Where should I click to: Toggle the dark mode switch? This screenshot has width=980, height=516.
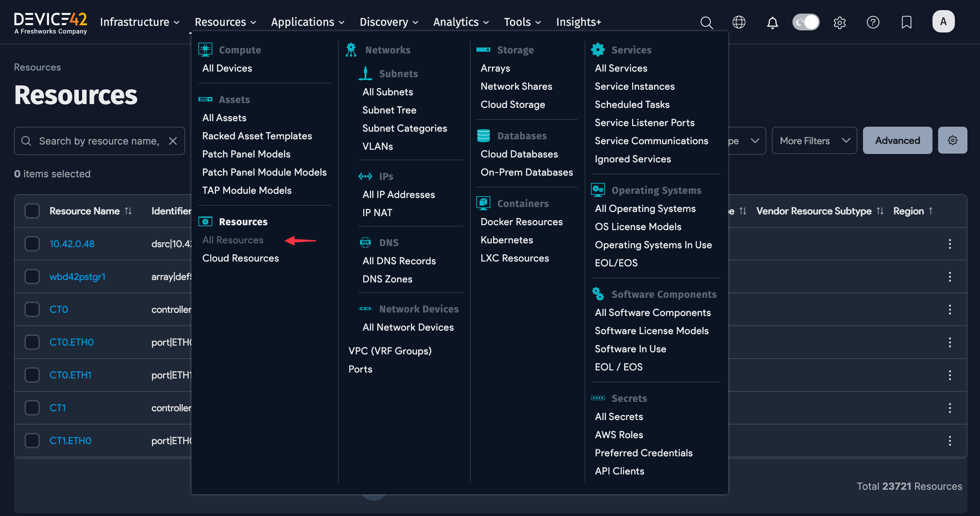click(806, 22)
